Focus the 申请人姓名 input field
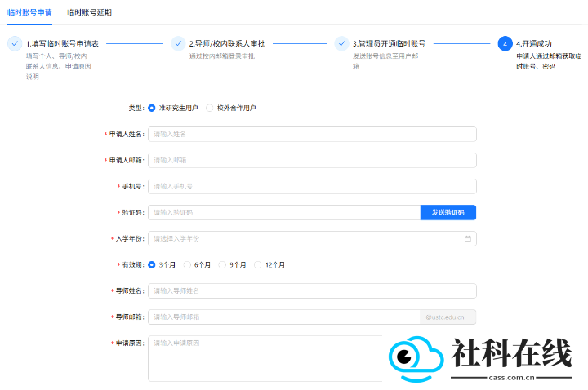 tap(312, 134)
